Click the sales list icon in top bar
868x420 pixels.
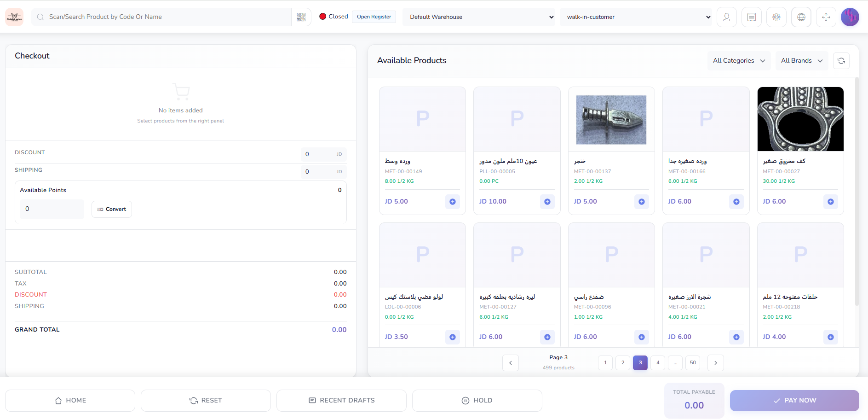point(752,17)
